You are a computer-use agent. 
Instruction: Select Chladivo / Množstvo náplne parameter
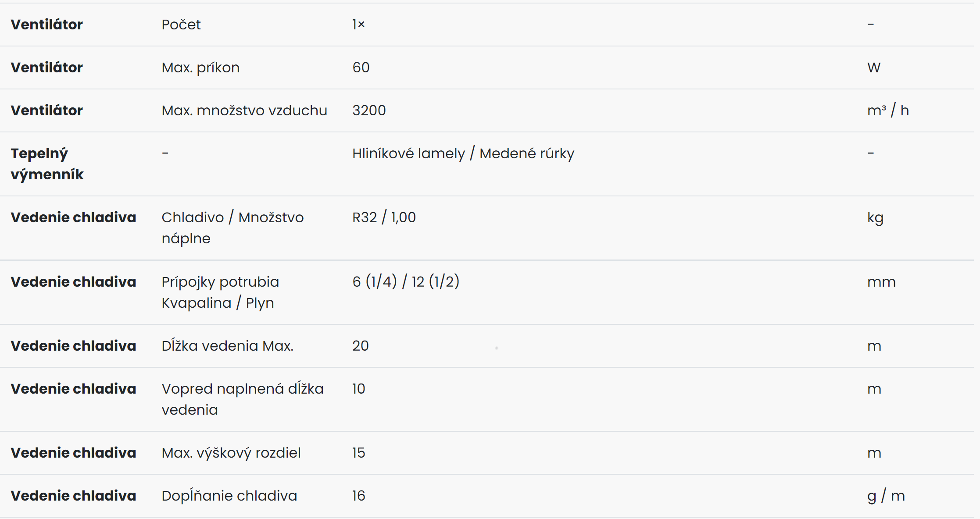click(232, 228)
